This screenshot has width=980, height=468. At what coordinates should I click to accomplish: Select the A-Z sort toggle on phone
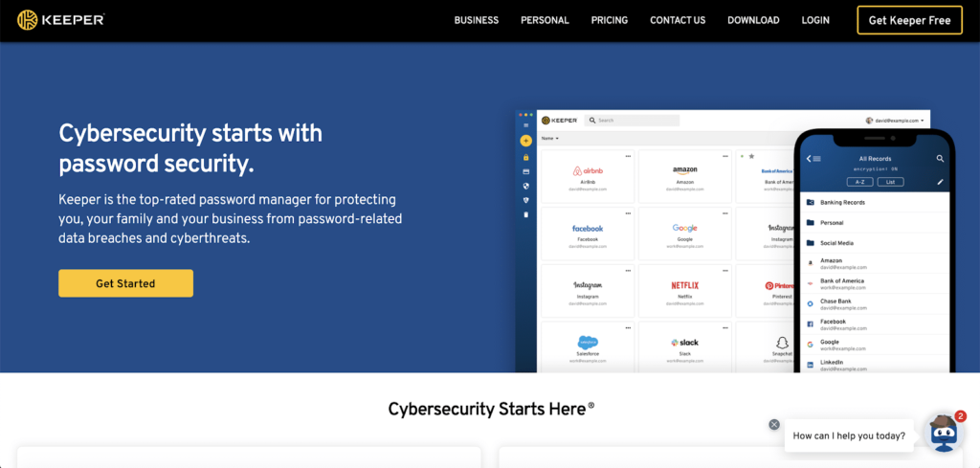click(x=859, y=181)
